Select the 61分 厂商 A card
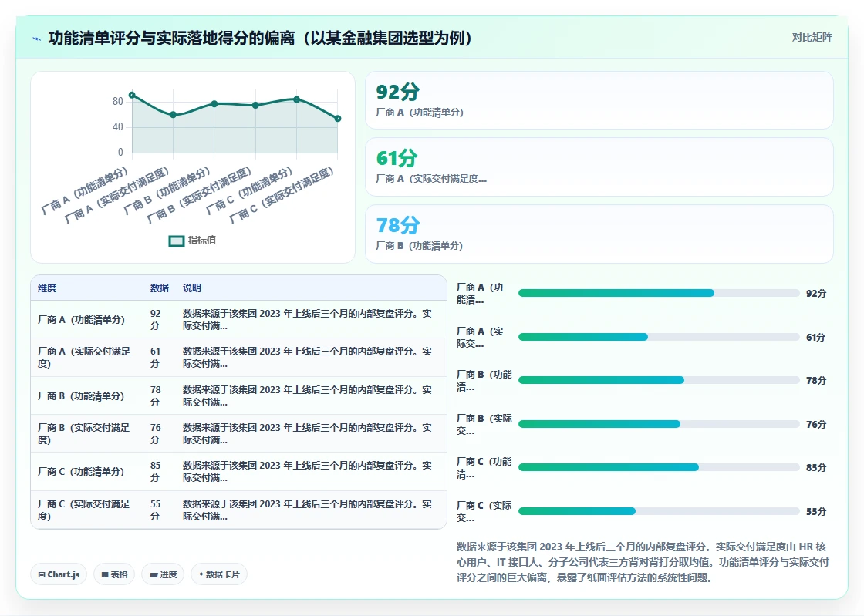The image size is (864, 616). click(x=599, y=167)
